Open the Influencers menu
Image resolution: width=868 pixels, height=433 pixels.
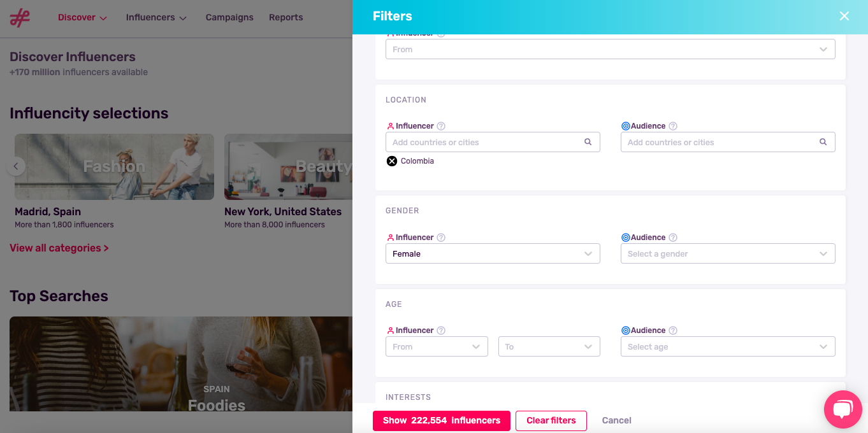point(156,17)
